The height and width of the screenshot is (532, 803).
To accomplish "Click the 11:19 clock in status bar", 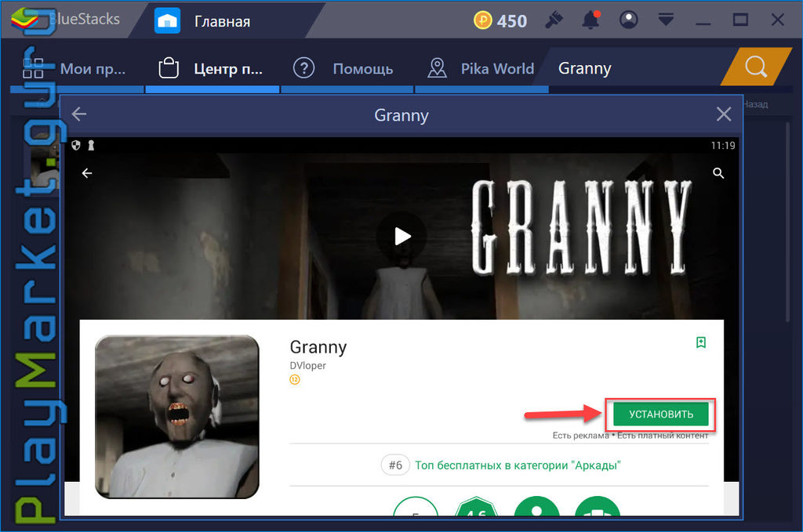I will tap(722, 146).
